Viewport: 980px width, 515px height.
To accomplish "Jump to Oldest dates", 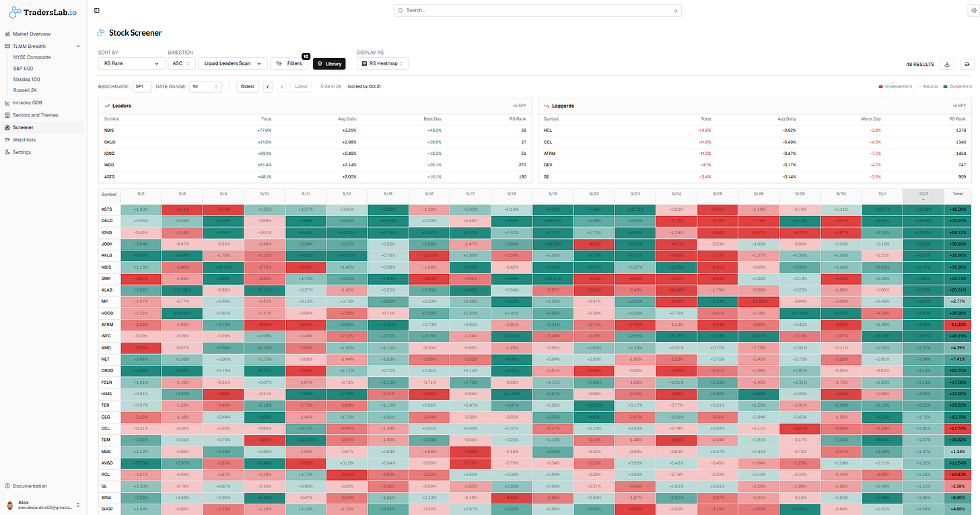I will click(x=248, y=86).
